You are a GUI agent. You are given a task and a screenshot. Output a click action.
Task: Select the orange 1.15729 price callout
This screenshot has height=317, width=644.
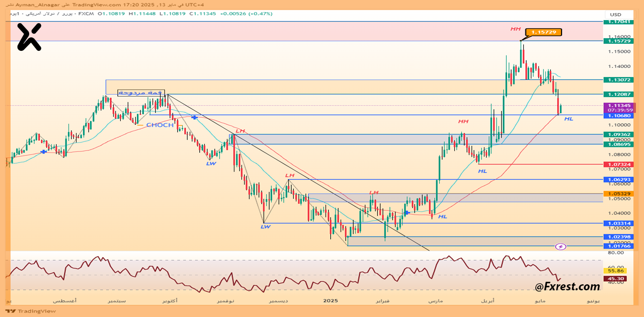(543, 32)
